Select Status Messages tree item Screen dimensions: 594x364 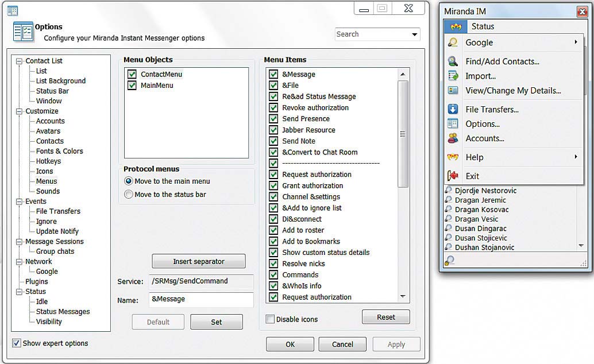(x=63, y=312)
